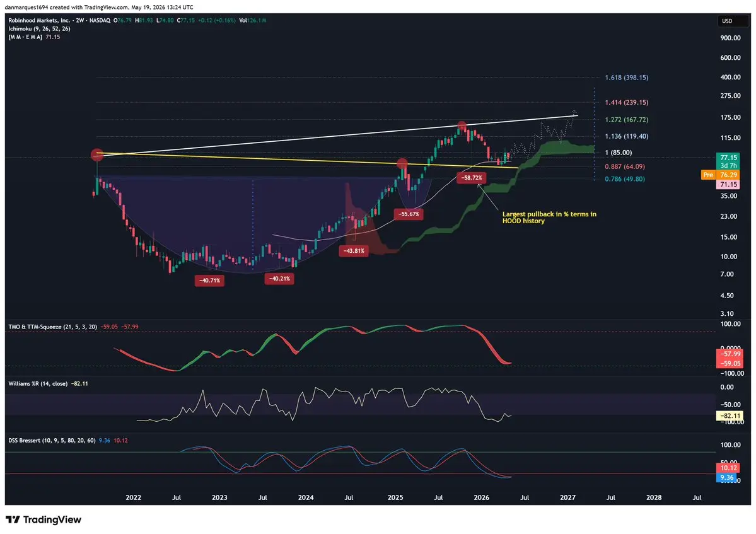Click the -57.99 TMO value tag on axis
This screenshot has height=534, width=756.
(730, 354)
